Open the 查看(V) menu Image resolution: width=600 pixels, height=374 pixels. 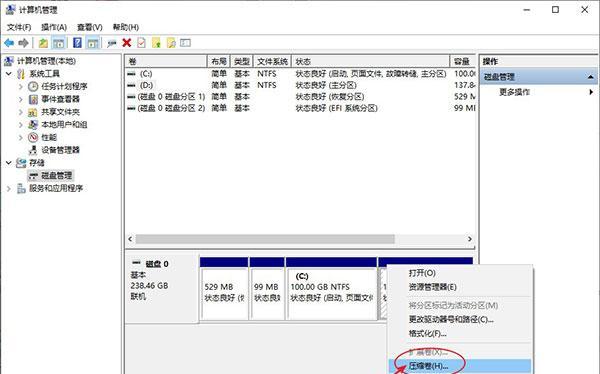coord(90,27)
